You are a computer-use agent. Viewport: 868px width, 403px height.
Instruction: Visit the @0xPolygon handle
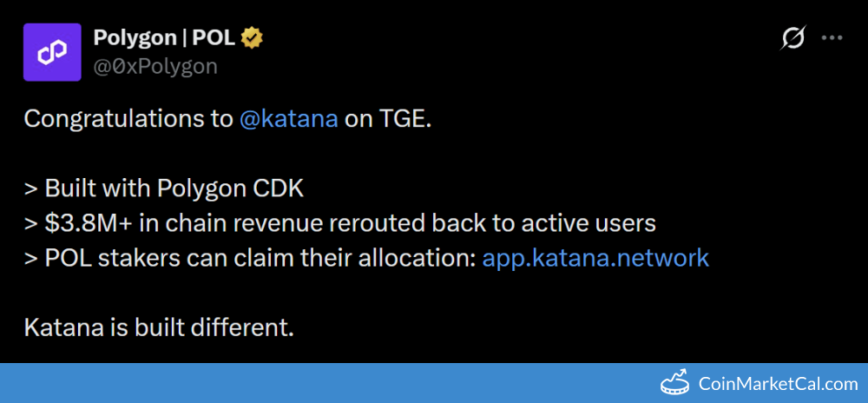(155, 66)
